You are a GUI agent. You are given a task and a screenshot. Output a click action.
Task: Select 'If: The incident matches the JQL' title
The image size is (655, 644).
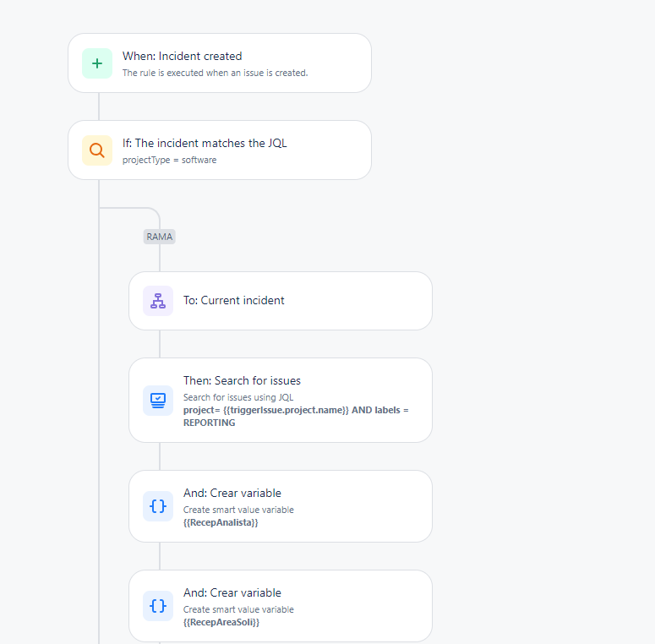click(205, 143)
